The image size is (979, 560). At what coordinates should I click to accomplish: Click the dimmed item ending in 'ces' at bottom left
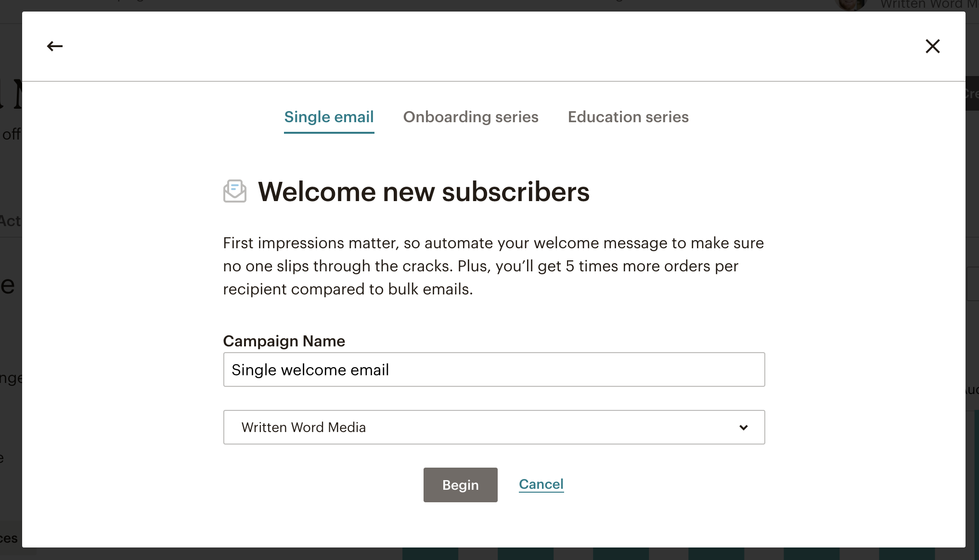tap(10, 538)
